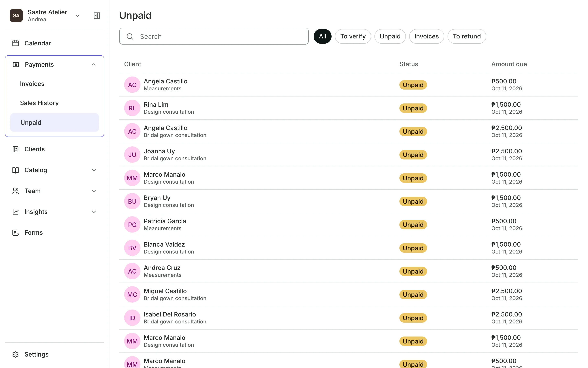The width and height of the screenshot is (588, 368).
Task: Click the Catalog book icon
Action: coord(16,170)
